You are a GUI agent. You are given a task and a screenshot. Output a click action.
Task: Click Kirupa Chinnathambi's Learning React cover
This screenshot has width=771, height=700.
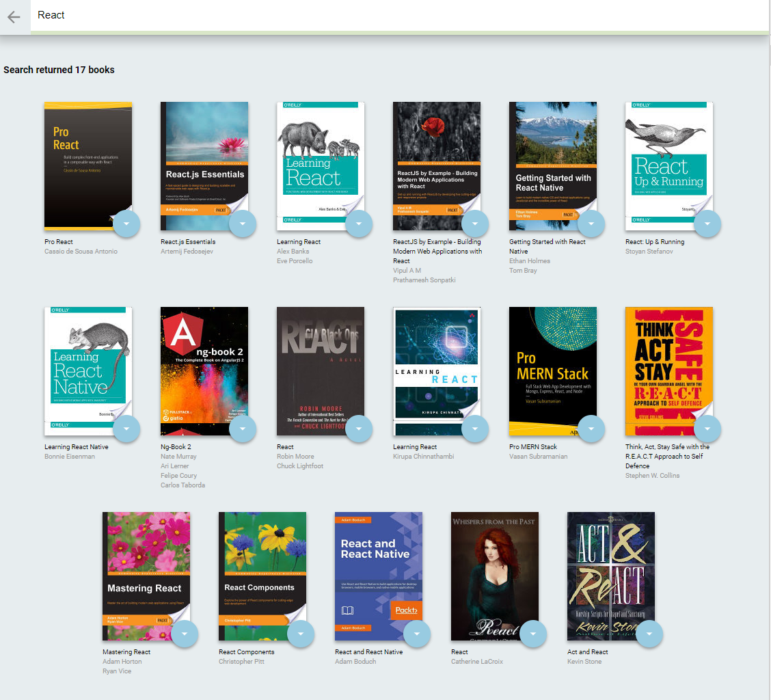437,371
